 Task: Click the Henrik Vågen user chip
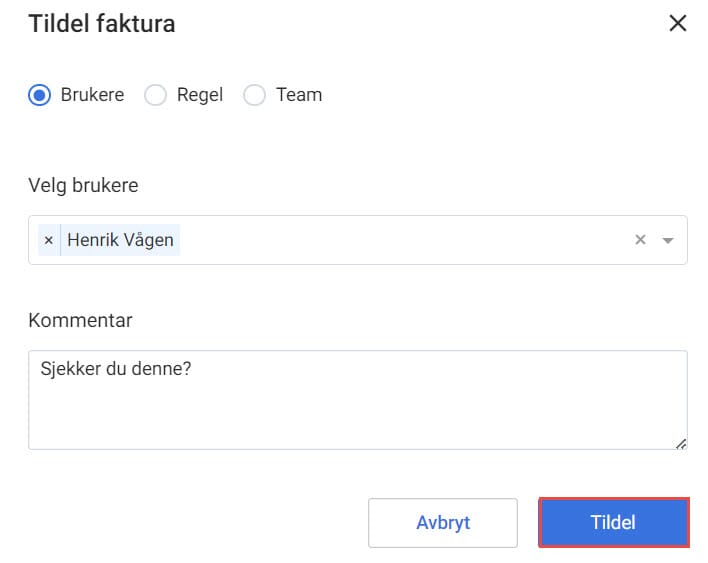120,240
